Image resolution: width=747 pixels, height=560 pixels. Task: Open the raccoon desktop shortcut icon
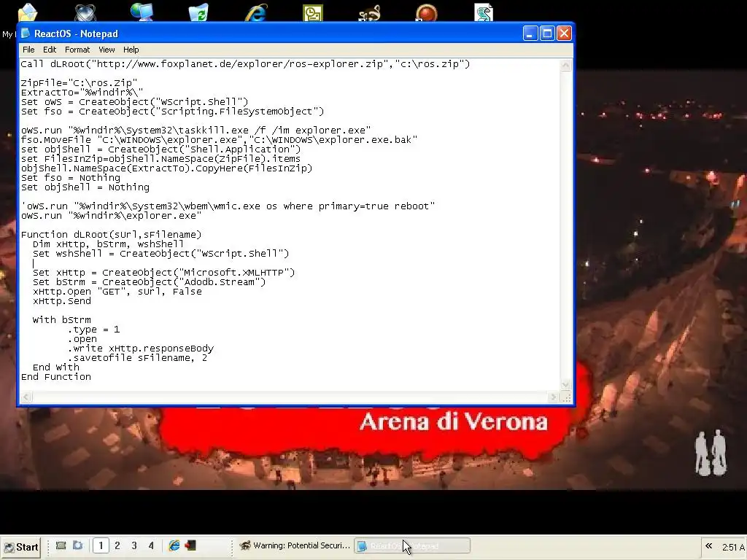pos(370,12)
